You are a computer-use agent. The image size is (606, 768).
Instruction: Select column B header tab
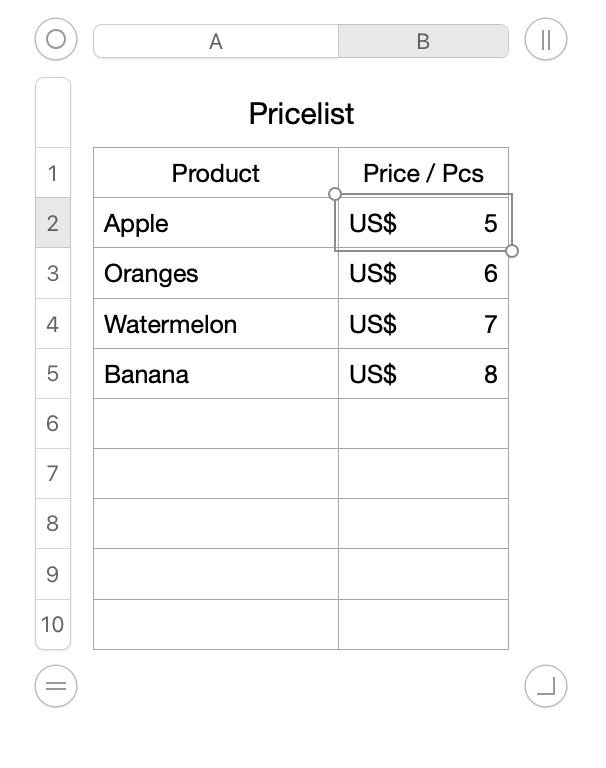coord(423,41)
